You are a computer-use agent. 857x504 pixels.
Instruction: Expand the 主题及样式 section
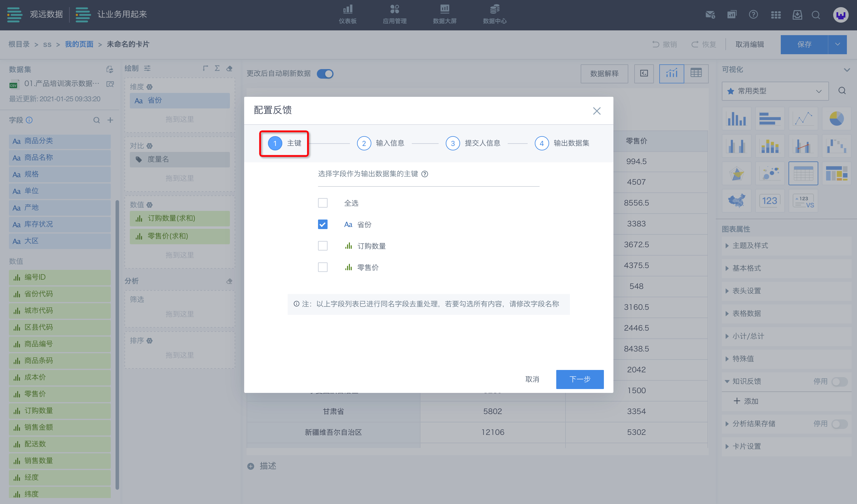[750, 245]
